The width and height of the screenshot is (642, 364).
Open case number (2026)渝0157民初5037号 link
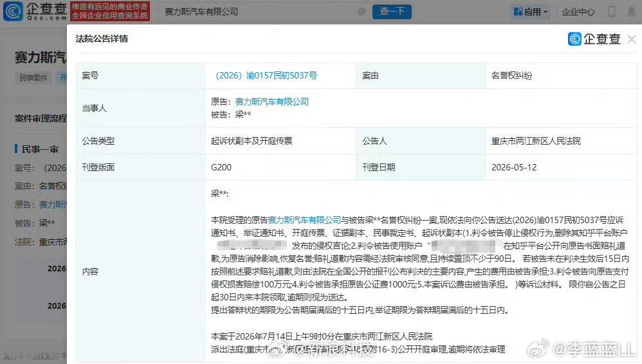click(266, 75)
